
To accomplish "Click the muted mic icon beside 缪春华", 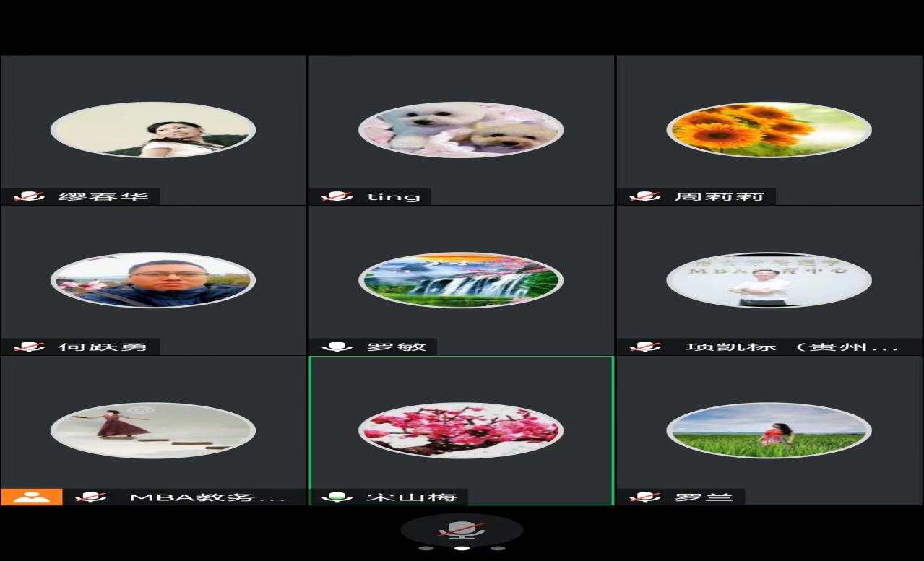I will coord(29,196).
